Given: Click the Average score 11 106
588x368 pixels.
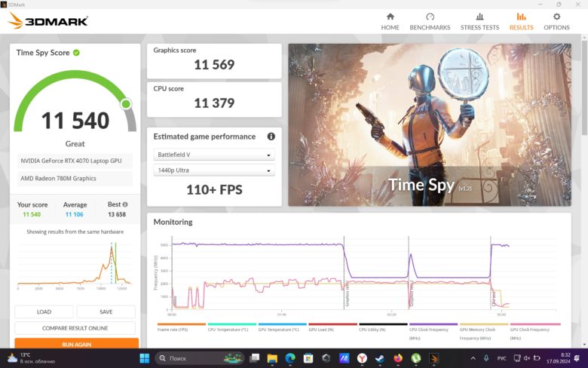Looking at the screenshot, I should tap(74, 215).
